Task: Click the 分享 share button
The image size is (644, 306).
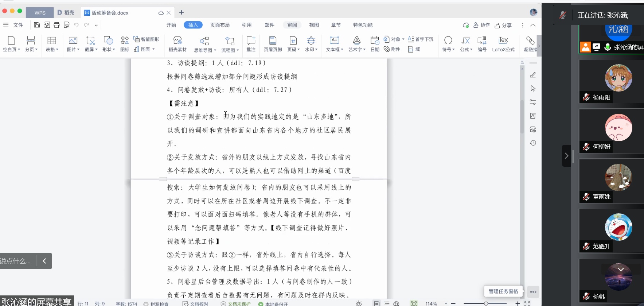Action: 503,25
